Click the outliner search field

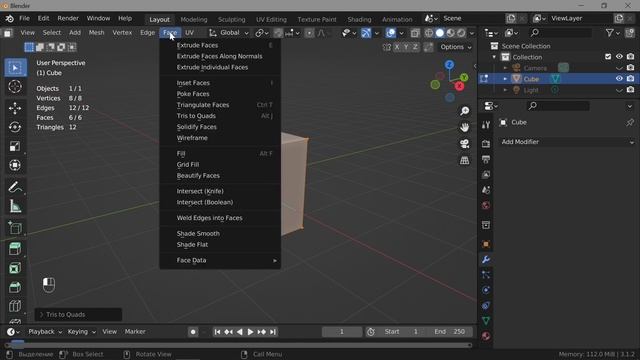tap(560, 33)
